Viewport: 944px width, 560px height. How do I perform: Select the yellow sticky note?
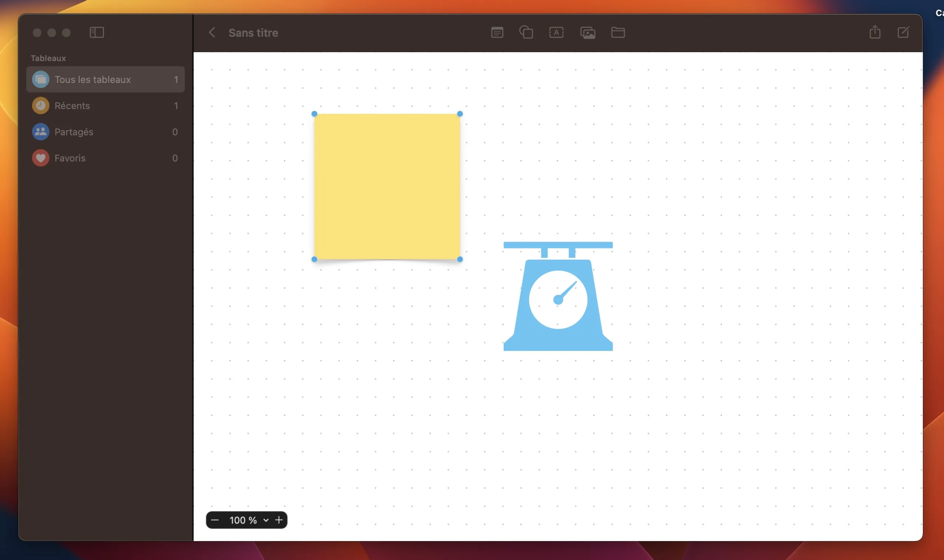click(387, 186)
